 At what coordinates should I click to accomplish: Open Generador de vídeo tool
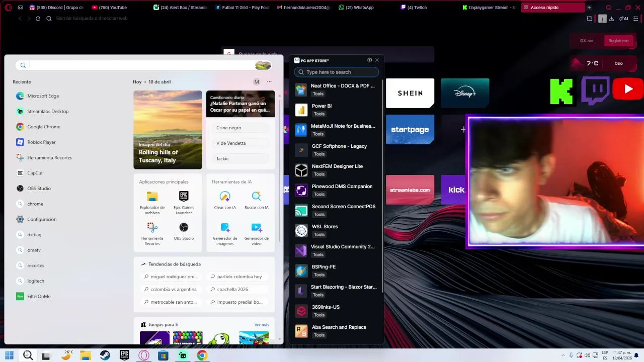[x=257, y=234]
